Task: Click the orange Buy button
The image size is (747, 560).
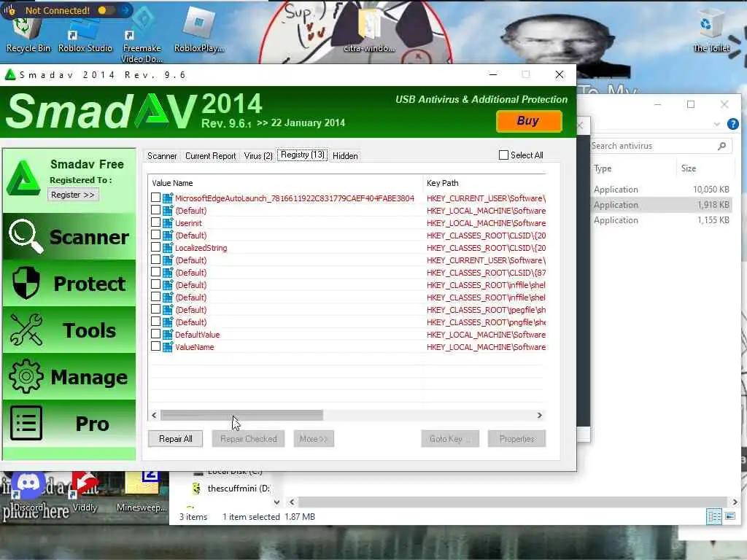Action: 529,121
